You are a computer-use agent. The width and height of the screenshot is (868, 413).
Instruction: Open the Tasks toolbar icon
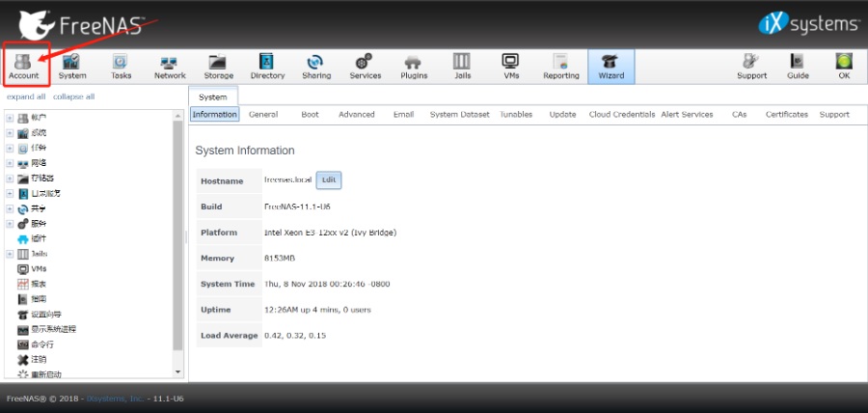(x=121, y=67)
